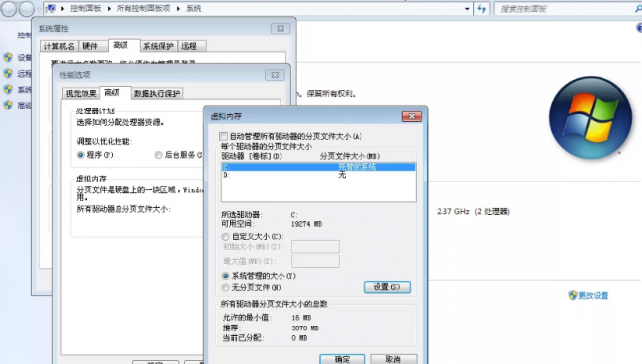
Task: Click second shield icon in sidebar
Action: point(8,73)
